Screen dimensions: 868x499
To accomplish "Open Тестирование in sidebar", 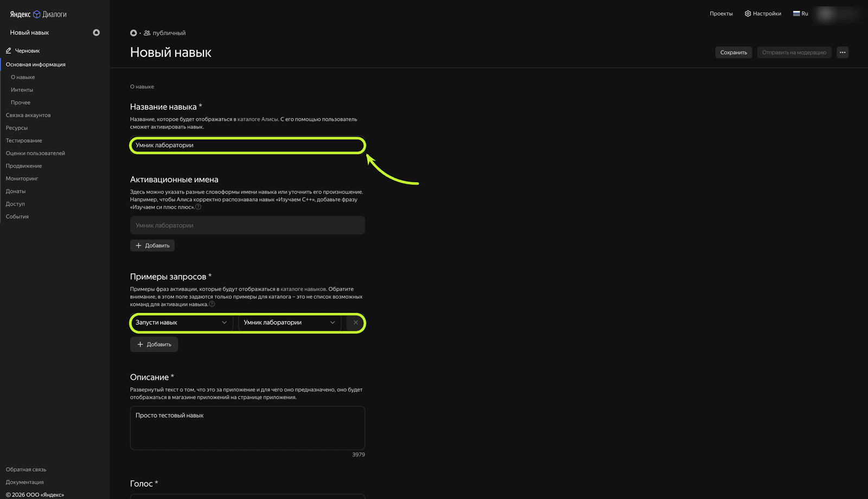I will (24, 140).
